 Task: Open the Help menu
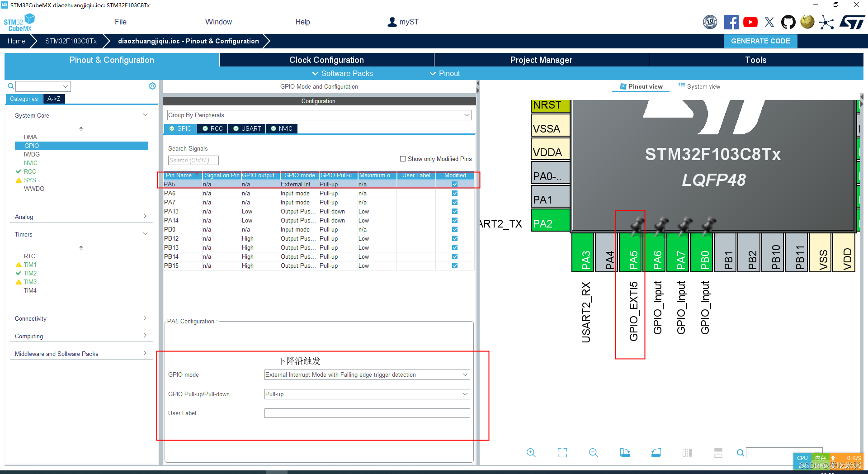coord(303,22)
